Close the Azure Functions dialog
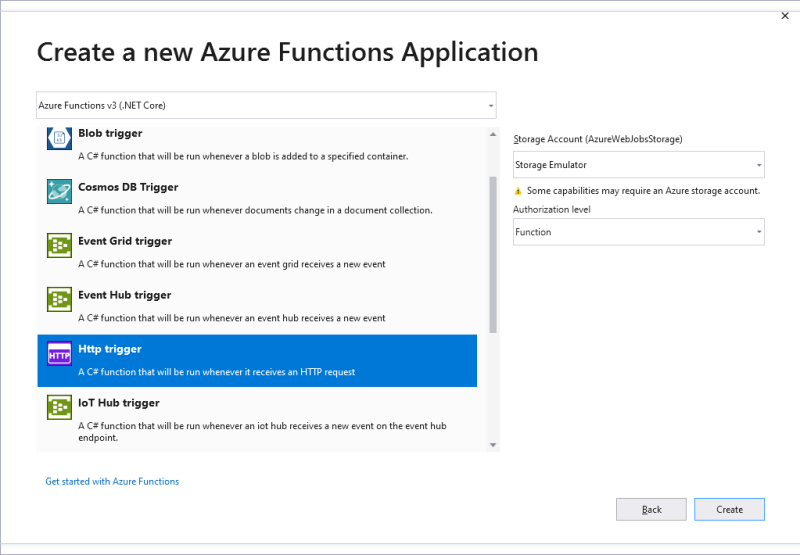 tap(785, 16)
